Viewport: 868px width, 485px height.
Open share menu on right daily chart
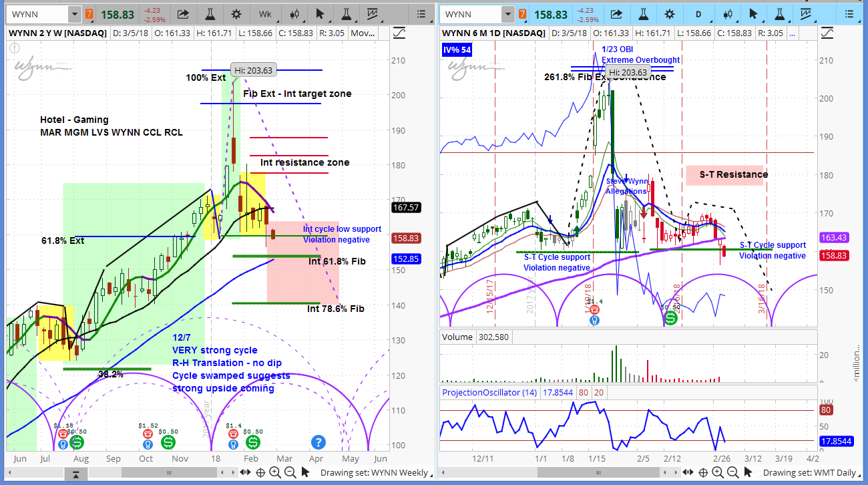tap(615, 14)
